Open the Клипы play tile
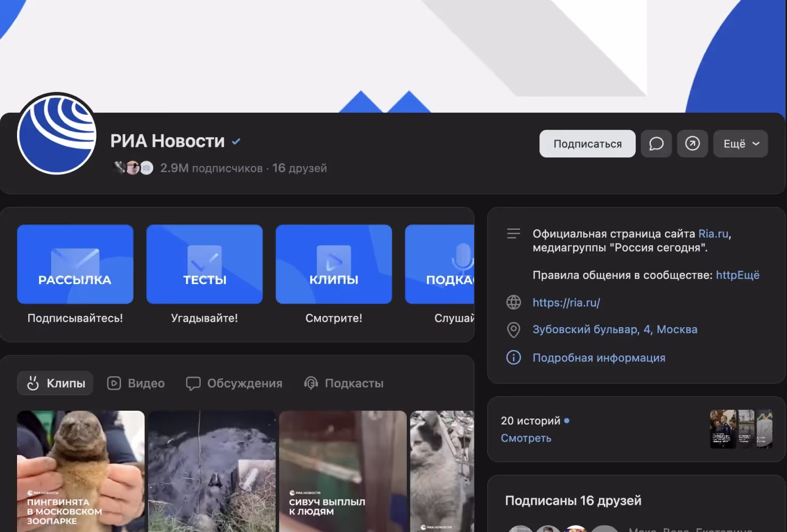787x532 pixels. (x=334, y=264)
